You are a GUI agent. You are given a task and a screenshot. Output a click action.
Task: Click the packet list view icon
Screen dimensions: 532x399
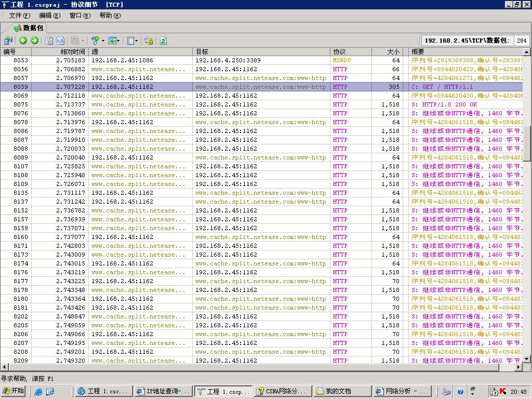click(x=49, y=41)
